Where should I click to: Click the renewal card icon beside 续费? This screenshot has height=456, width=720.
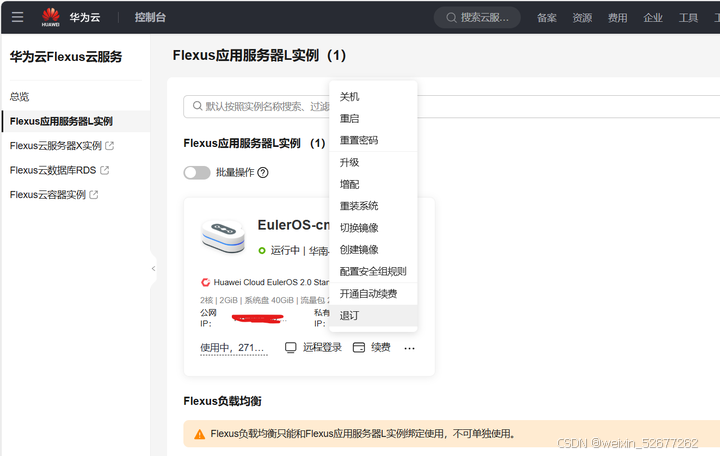359,347
